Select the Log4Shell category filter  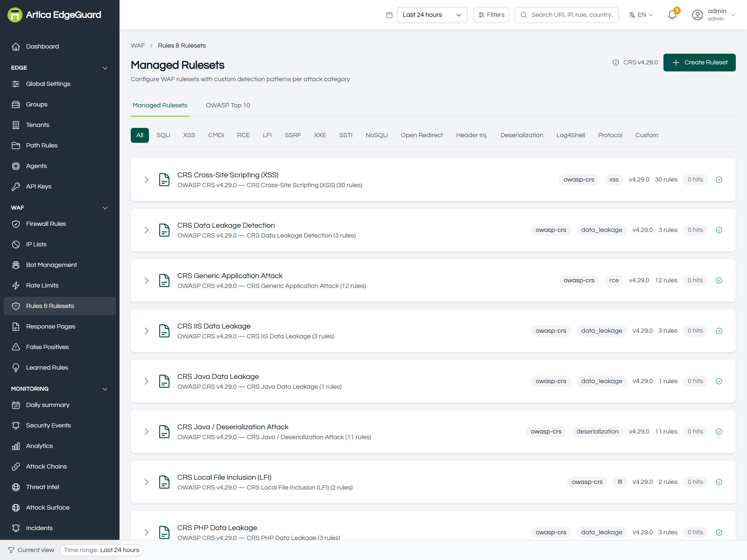coord(570,135)
